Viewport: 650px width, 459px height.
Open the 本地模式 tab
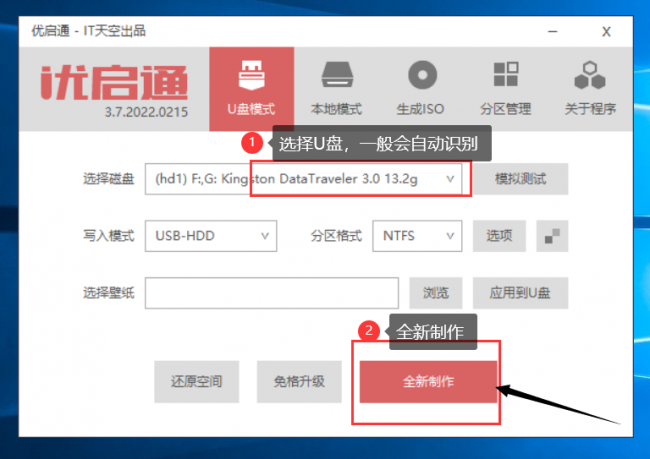337,89
